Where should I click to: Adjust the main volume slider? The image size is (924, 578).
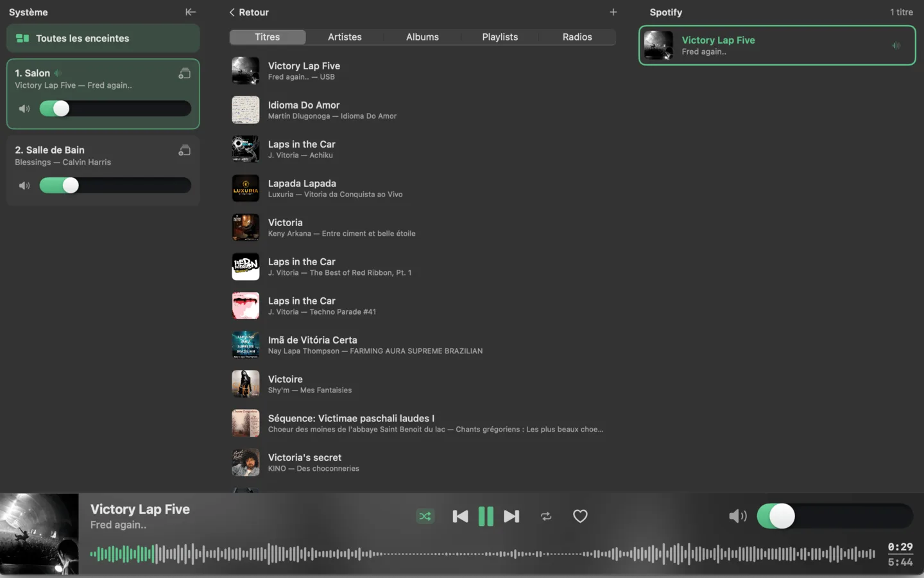[835, 516]
